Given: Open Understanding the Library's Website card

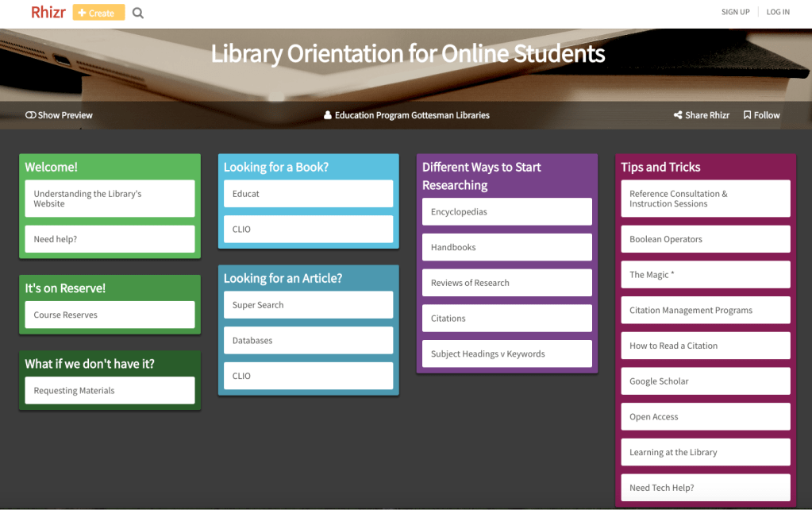Looking at the screenshot, I should pos(110,199).
